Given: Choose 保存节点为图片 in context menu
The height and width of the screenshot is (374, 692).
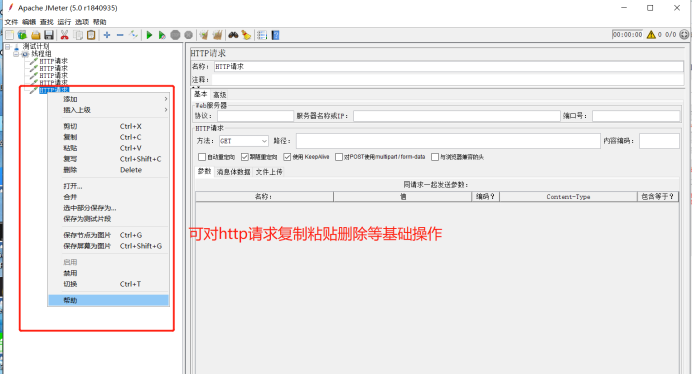Looking at the screenshot, I should click(x=109, y=235).
